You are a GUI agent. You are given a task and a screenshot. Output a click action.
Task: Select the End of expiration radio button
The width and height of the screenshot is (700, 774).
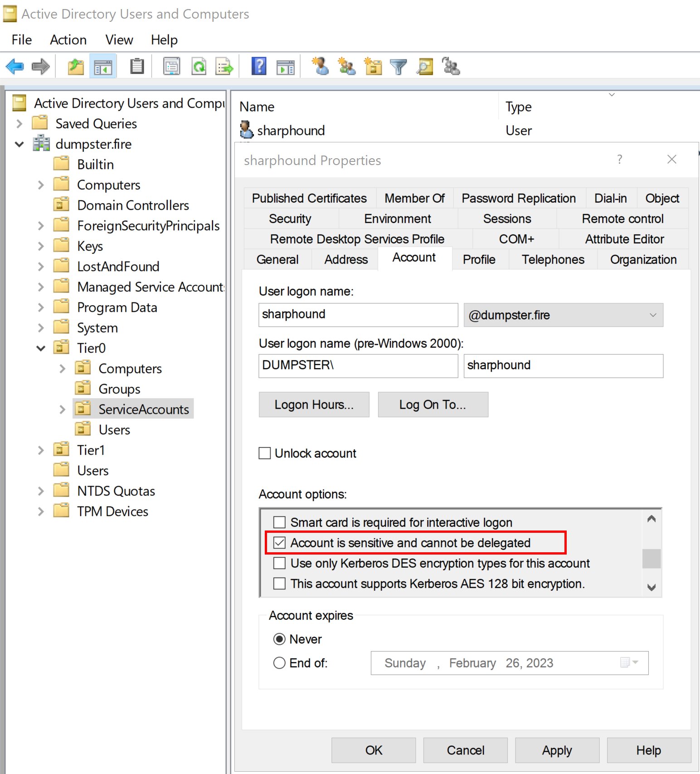pyautogui.click(x=279, y=663)
